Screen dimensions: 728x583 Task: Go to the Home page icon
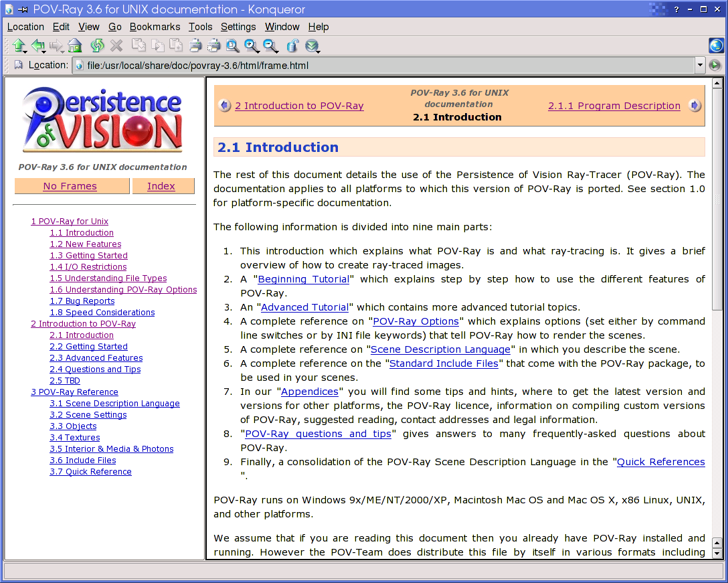click(x=75, y=46)
